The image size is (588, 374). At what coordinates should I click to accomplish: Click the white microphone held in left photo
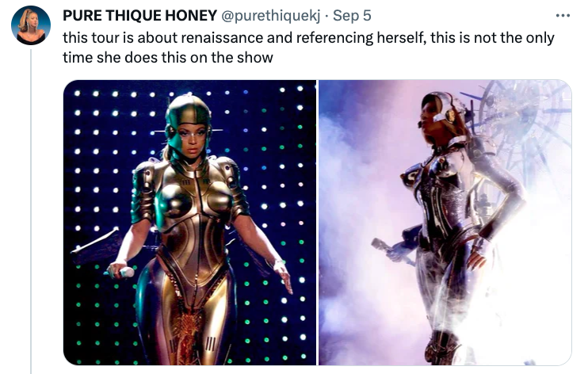(122, 272)
